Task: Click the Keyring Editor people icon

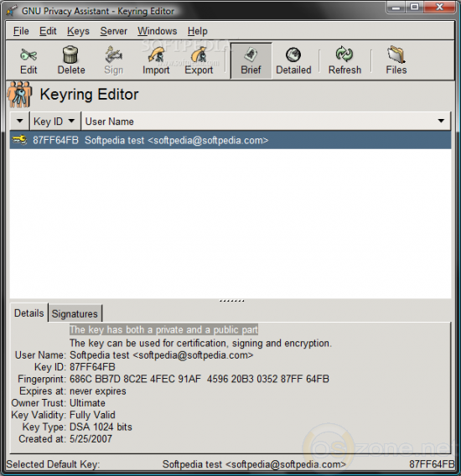Action: [20, 94]
